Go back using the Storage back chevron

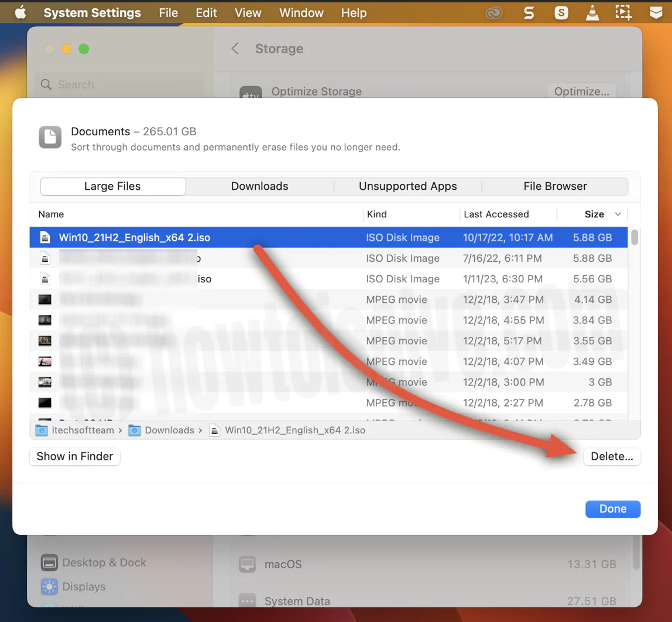[x=235, y=49]
